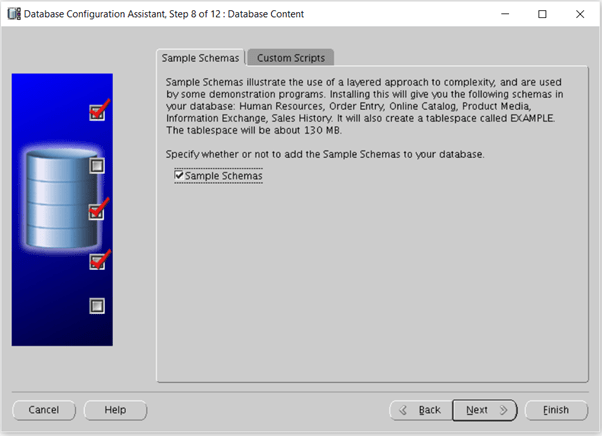Select the Sample Schemas tab
The width and height of the screenshot is (602, 436).
[x=200, y=58]
